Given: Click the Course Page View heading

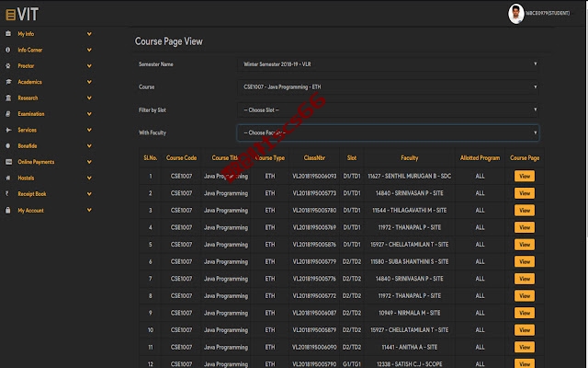Looking at the screenshot, I should 169,41.
